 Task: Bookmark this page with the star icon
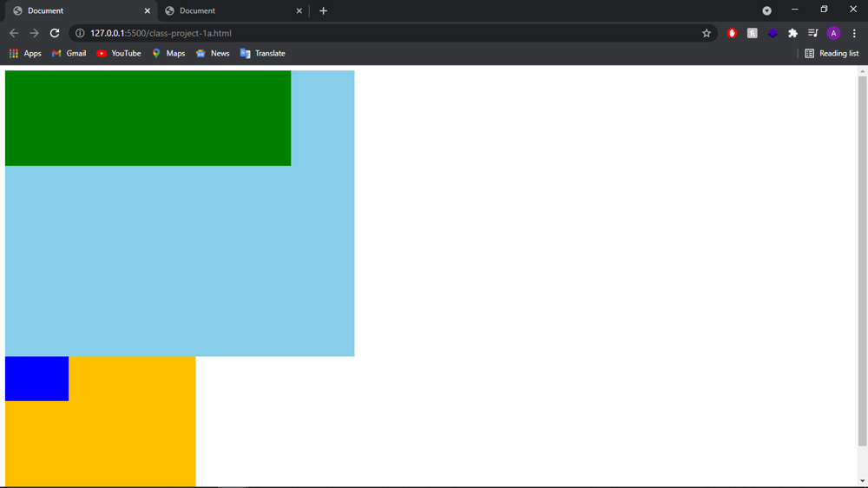pyautogui.click(x=707, y=33)
